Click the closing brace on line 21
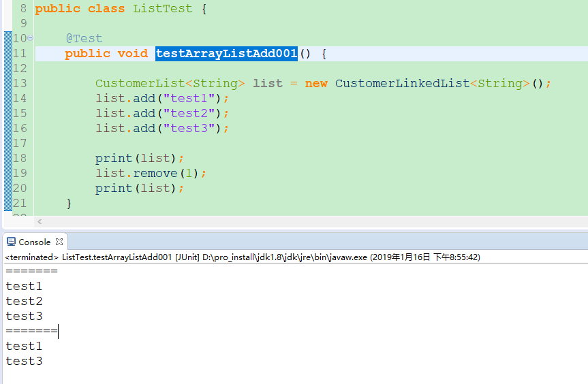 pyautogui.click(x=69, y=203)
